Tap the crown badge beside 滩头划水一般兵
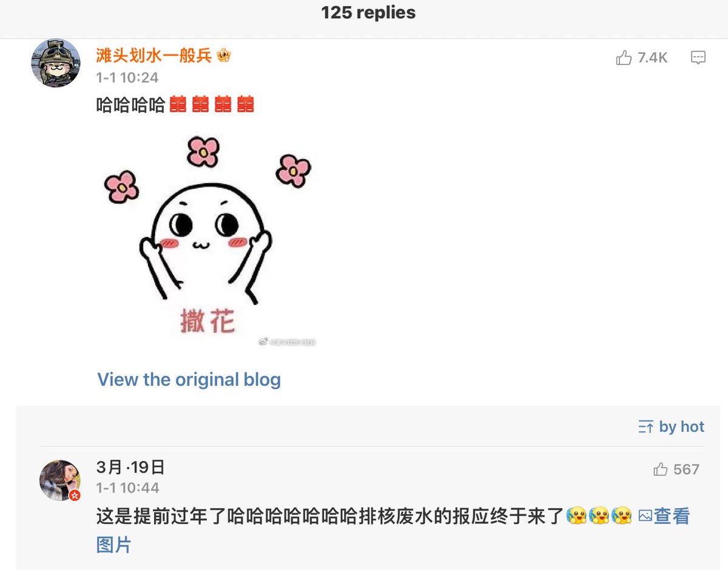 pos(224,56)
